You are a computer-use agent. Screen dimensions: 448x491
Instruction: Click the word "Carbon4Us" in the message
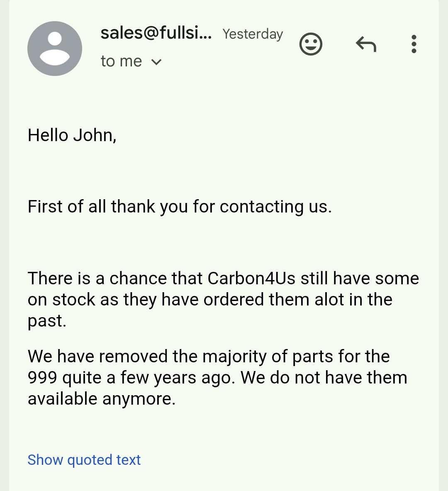coord(251,278)
